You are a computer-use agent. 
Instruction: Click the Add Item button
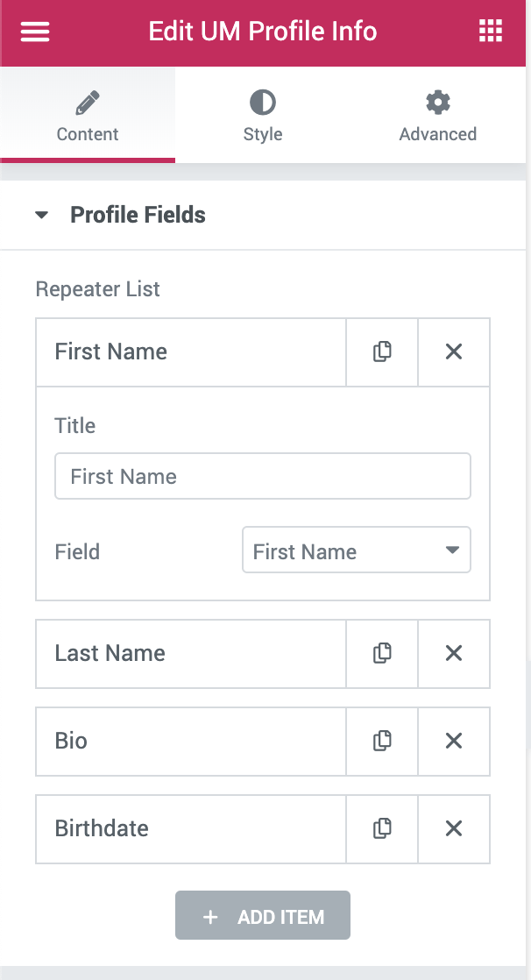tap(262, 916)
